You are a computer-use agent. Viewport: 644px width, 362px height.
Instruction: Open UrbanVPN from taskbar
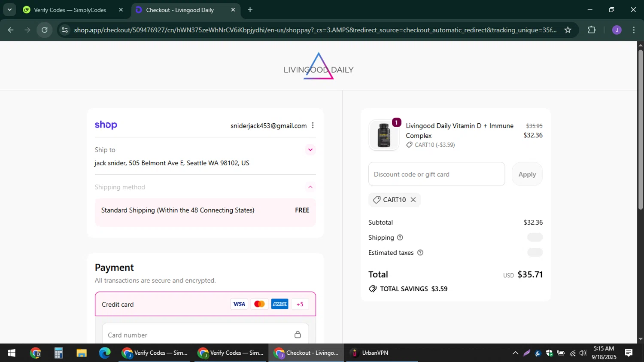pyautogui.click(x=382, y=353)
